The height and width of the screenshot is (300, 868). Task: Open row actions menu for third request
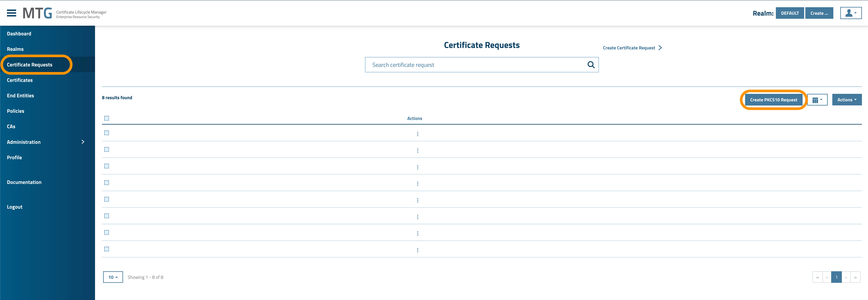pyautogui.click(x=418, y=167)
